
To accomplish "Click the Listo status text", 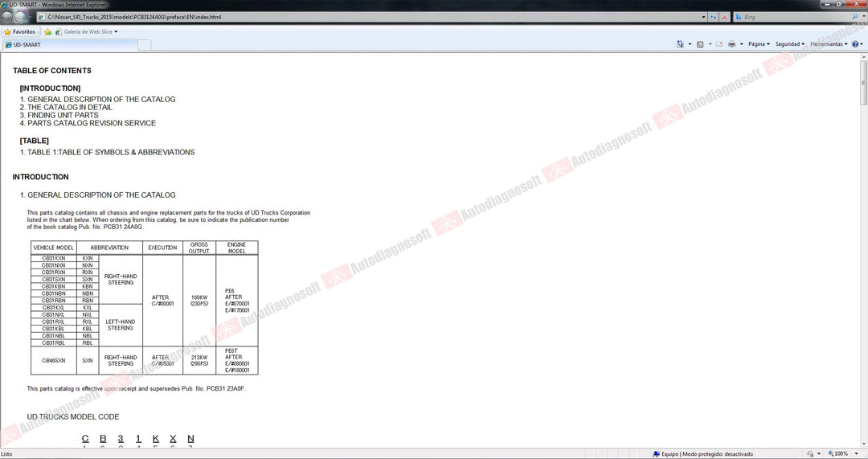I will (6, 454).
